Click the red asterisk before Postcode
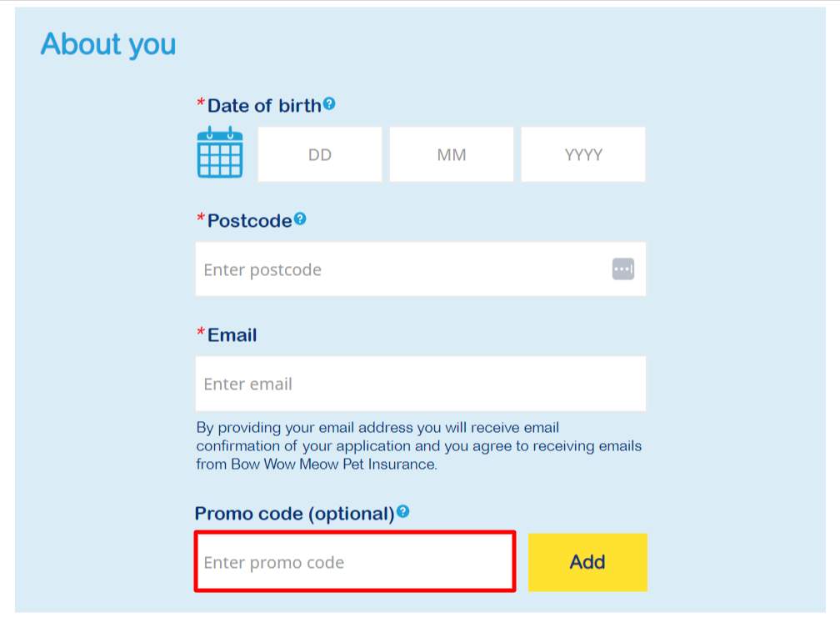This screenshot has width=840, height=618. pyautogui.click(x=201, y=219)
